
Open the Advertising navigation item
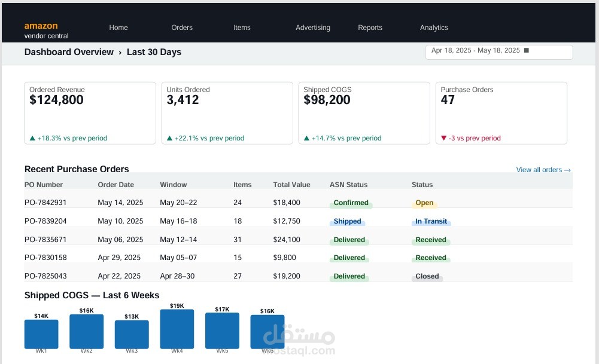[x=313, y=27]
